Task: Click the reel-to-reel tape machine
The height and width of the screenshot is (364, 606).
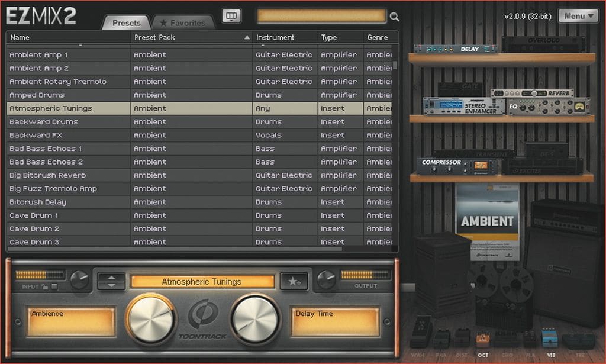Action: point(501,295)
